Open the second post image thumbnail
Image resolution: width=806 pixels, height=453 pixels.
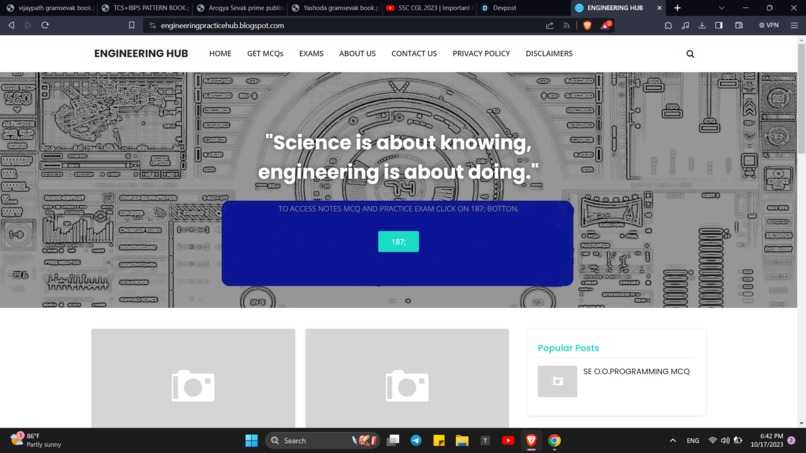click(407, 378)
